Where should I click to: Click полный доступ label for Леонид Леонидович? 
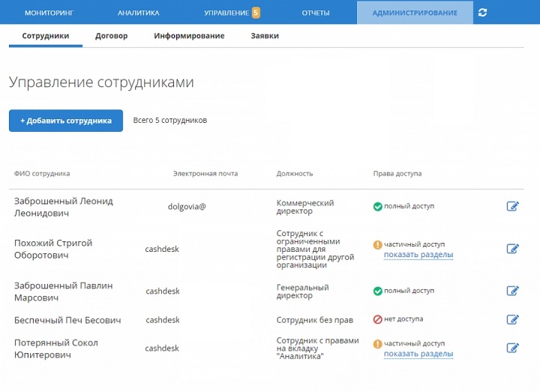point(409,206)
